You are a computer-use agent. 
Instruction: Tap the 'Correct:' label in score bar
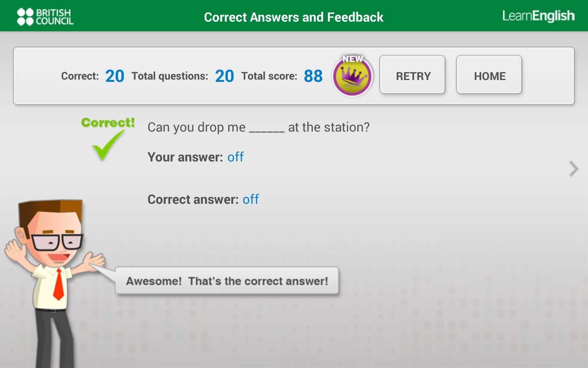[x=80, y=76]
